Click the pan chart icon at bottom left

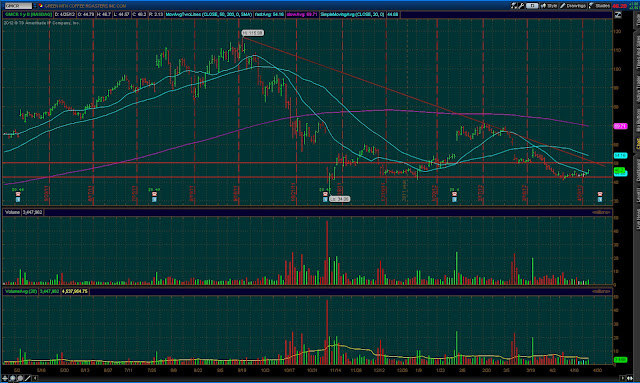[5, 378]
